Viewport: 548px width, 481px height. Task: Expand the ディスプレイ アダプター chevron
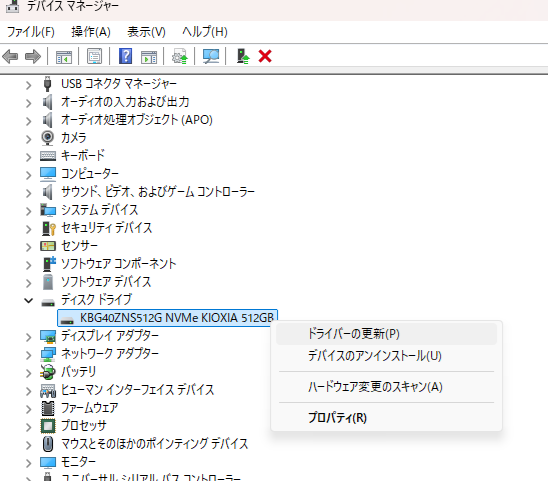[x=29, y=337]
